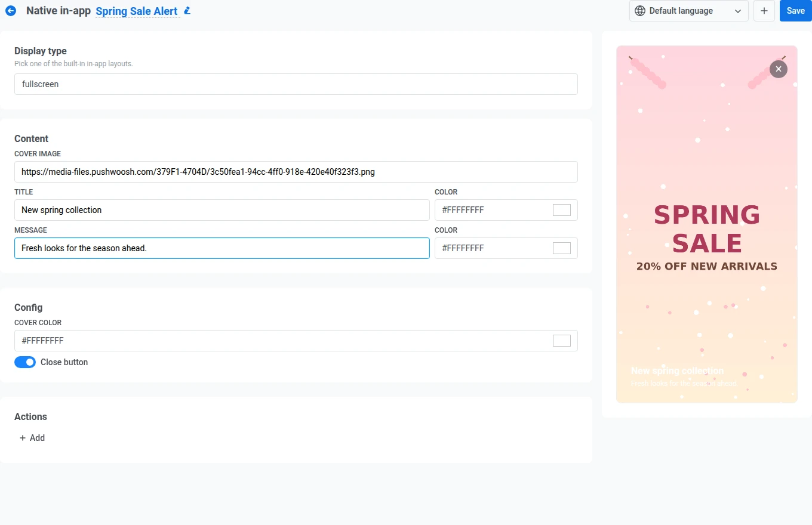The image size is (812, 525).
Task: Click the Spring Sale preview image
Action: pos(707,224)
